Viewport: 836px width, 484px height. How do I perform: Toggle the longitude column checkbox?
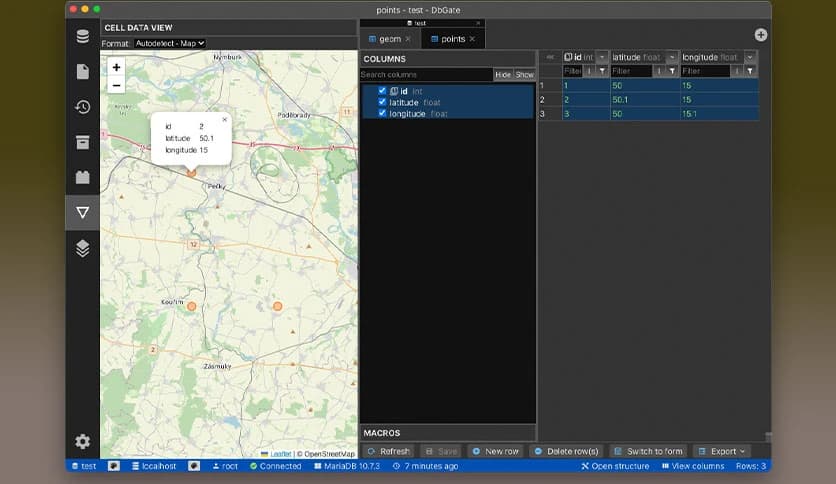click(x=382, y=113)
